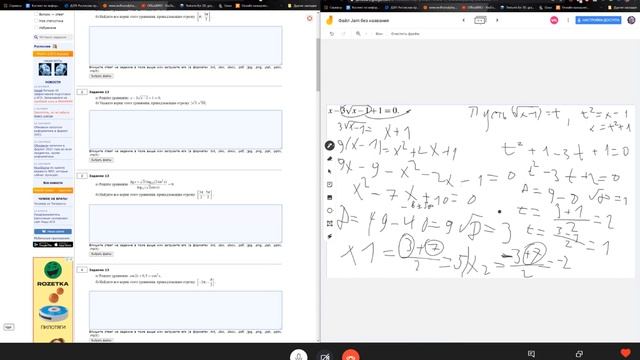Tick the 'Моя статистика' checkbox
The height and width of the screenshot is (360, 640).
[x=36, y=21]
